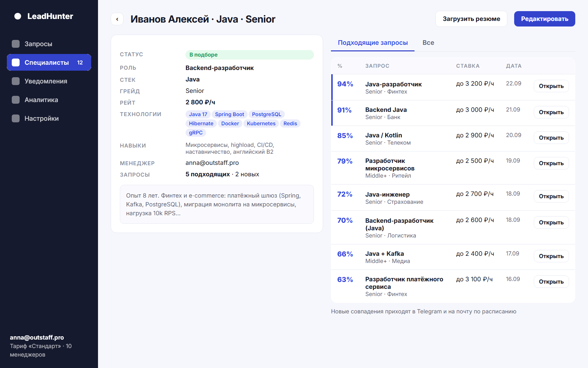Viewport: 588px width, 368px height.
Task: Open the Java / Kotlin request
Action: [x=551, y=138]
